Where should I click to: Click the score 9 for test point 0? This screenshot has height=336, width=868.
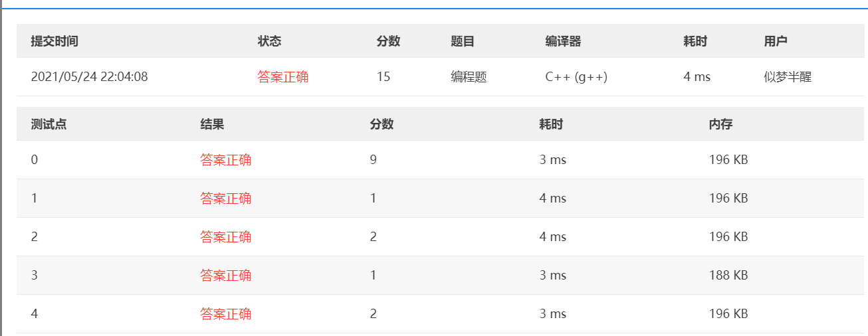pos(374,160)
